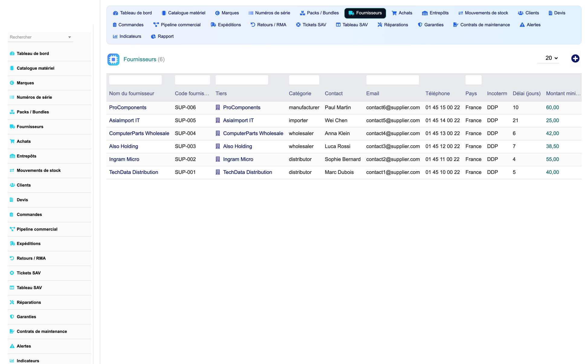Open TechData Distribution tiers link
The height and width of the screenshot is (364, 588).
click(x=247, y=172)
